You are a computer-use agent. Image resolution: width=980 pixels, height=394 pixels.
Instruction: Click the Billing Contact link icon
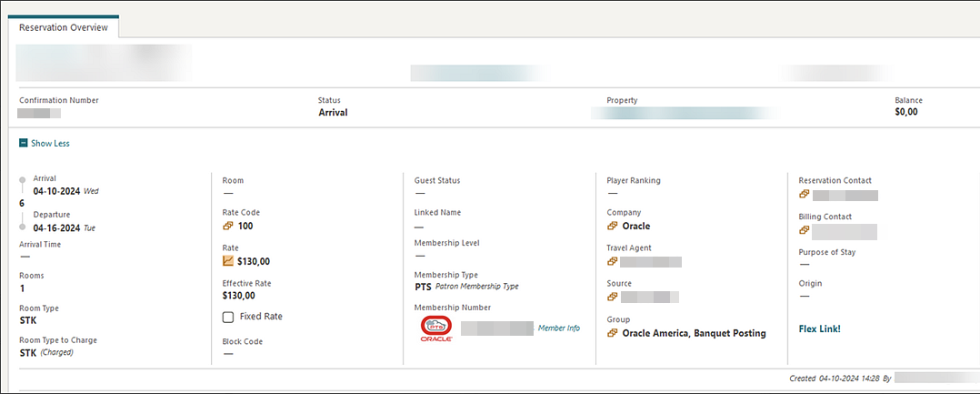point(805,230)
